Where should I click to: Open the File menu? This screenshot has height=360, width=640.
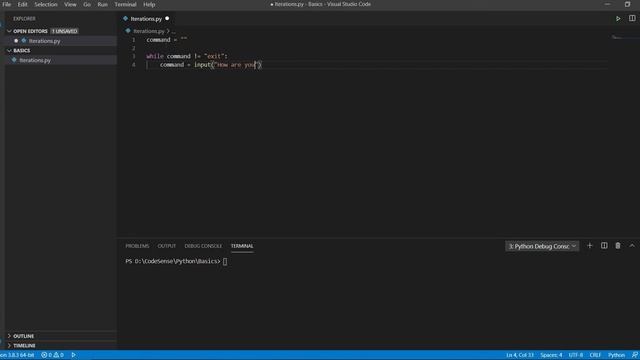pyautogui.click(x=7, y=4)
